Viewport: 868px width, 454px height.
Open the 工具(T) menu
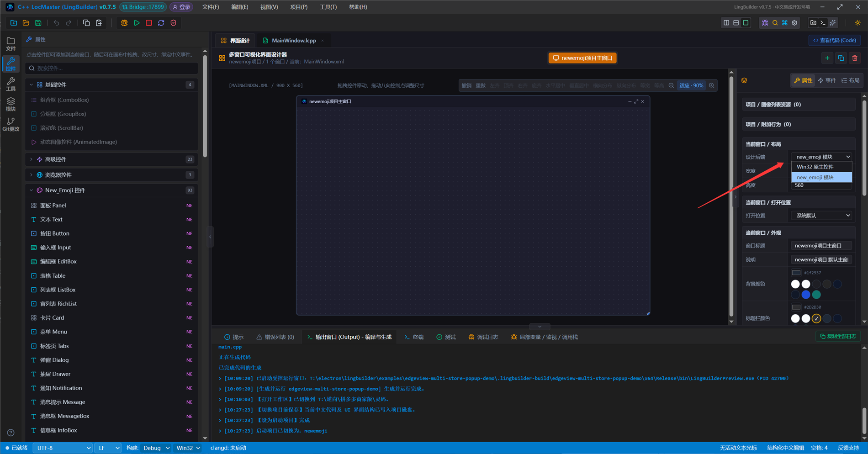328,7
